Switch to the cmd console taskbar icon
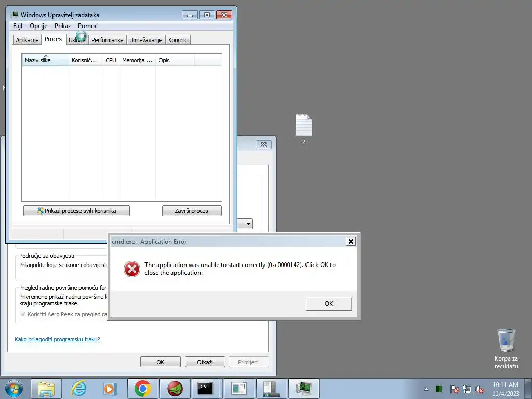 click(207, 389)
